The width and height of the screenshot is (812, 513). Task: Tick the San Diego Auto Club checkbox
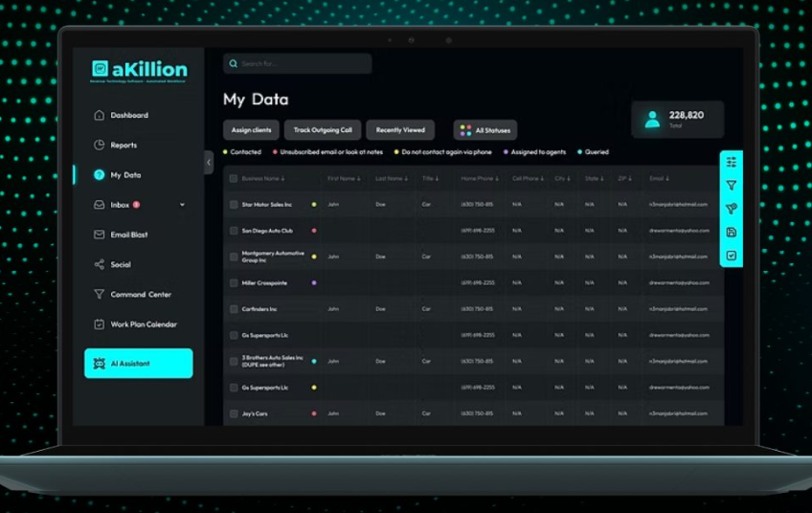point(234,231)
